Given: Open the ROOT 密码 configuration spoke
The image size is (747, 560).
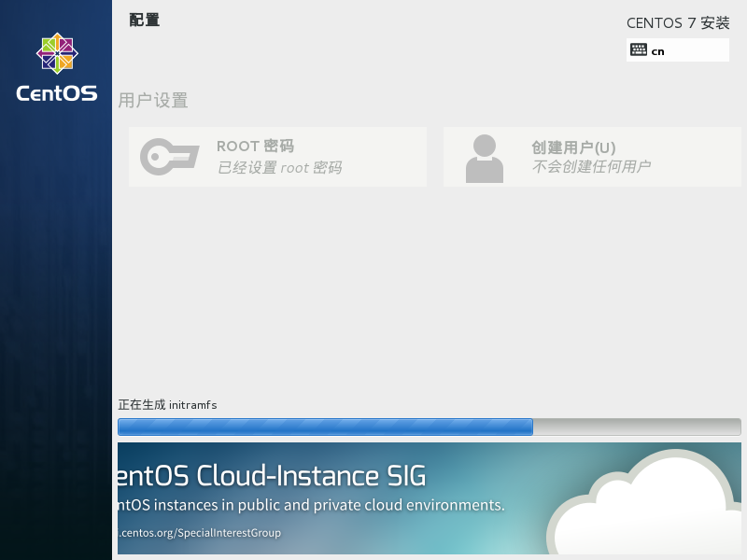Looking at the screenshot, I should click(x=277, y=157).
